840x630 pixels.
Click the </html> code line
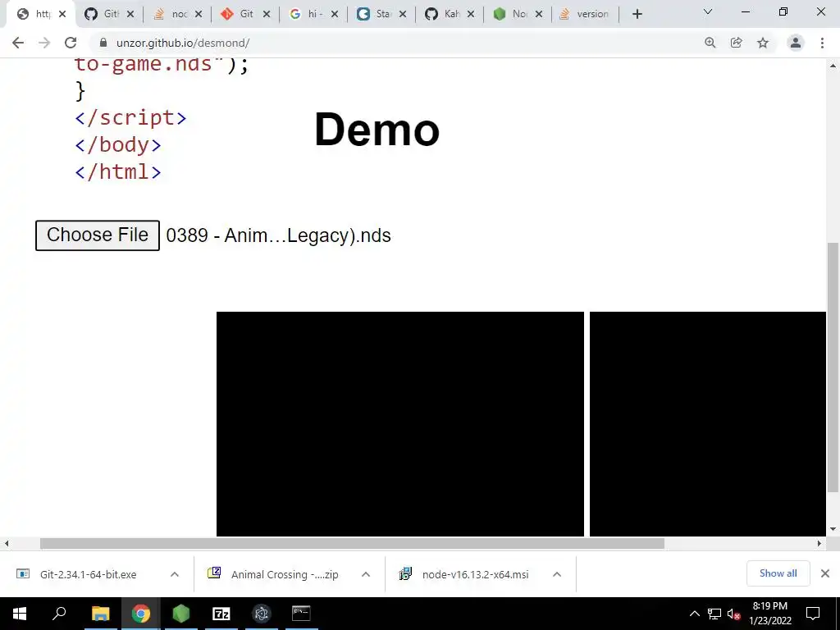pos(118,172)
